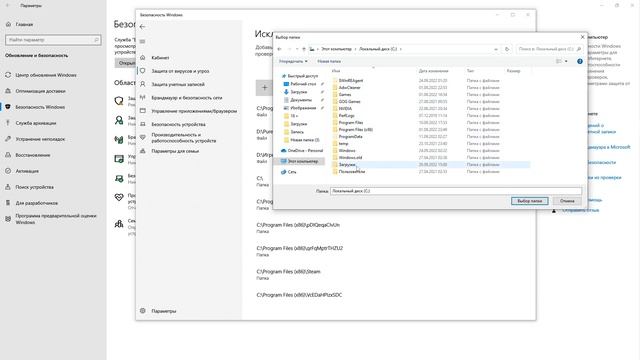The image size is (640, 360).
Task: Select highlighted Загрузки folder in file list
Action: (x=347, y=164)
